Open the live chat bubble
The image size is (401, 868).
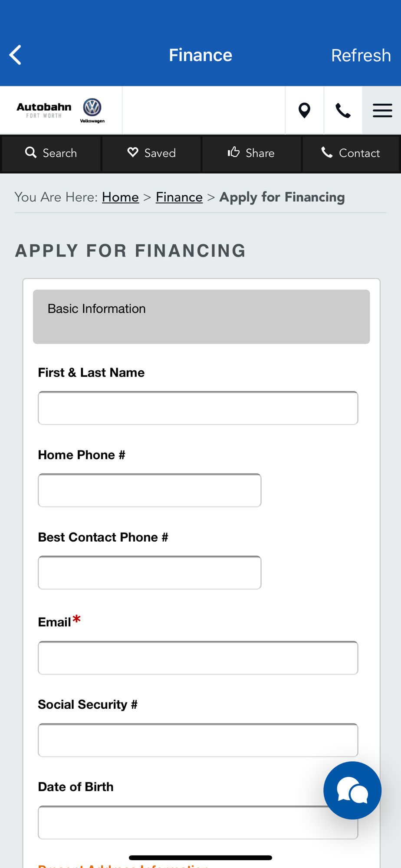click(x=352, y=790)
